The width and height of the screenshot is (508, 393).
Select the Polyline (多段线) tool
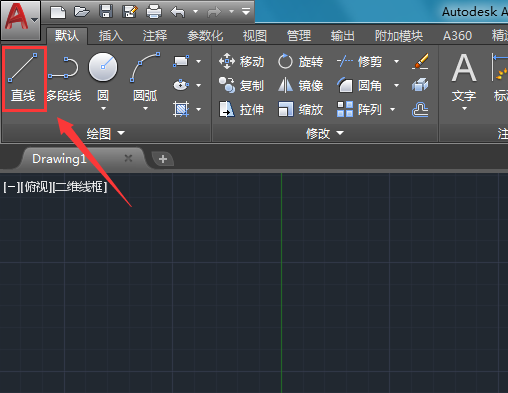pos(63,78)
